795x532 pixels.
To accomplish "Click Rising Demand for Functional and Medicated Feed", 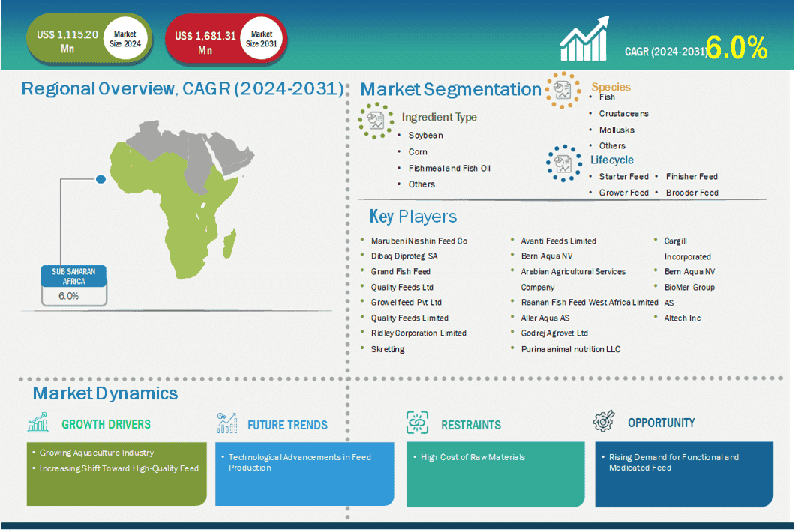I will 673,462.
